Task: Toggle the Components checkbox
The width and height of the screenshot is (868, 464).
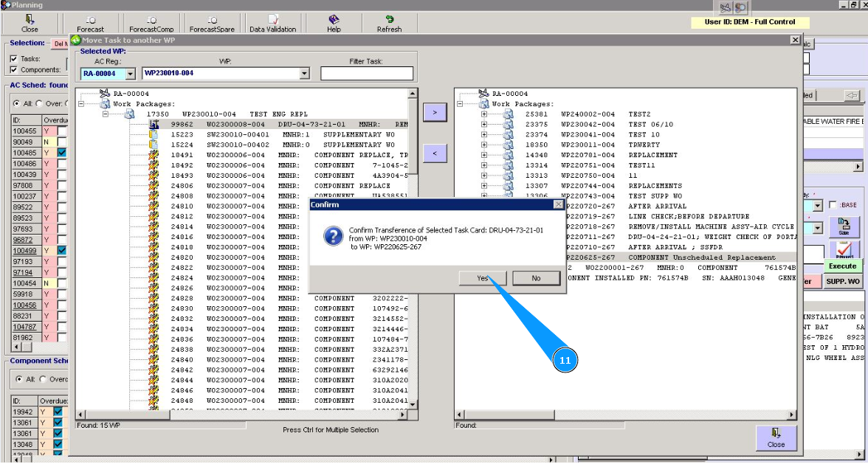Action: click(13, 69)
